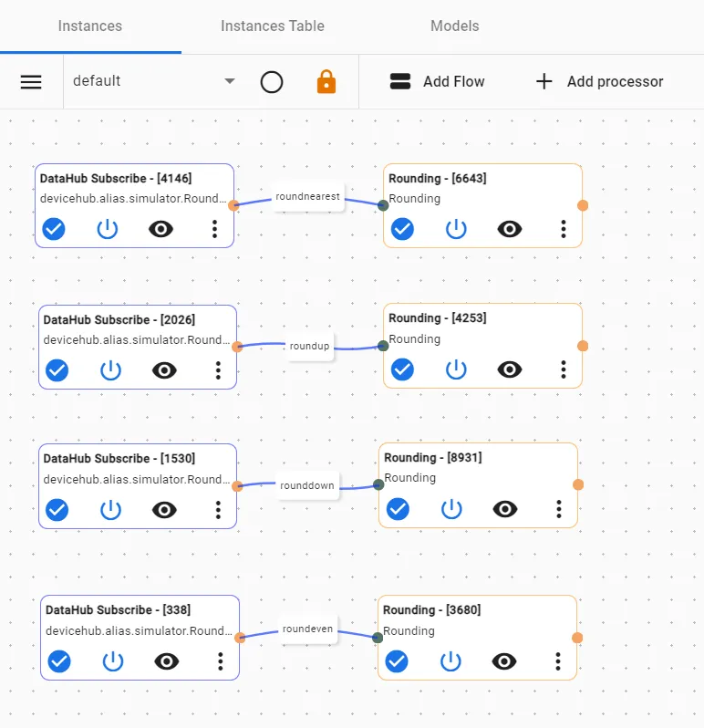The height and width of the screenshot is (728, 704).
Task: Click the check icon on DataHub Subscribe [1530]
Action: (x=57, y=510)
